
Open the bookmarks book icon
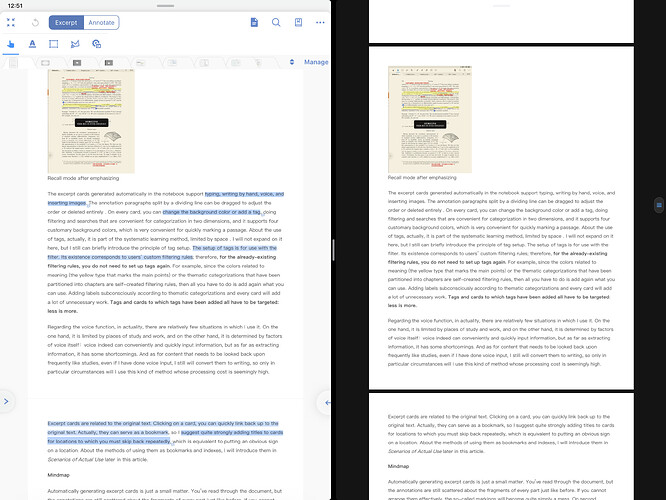coord(299,23)
